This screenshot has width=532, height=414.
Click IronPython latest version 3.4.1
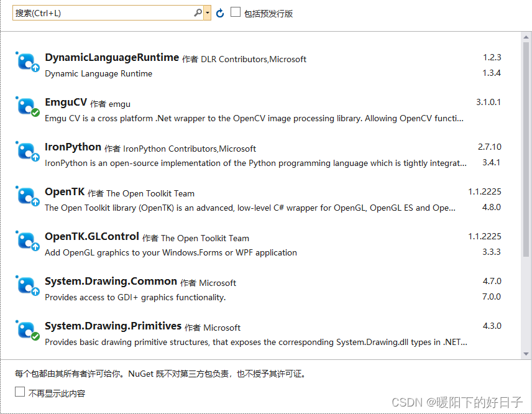(x=492, y=162)
